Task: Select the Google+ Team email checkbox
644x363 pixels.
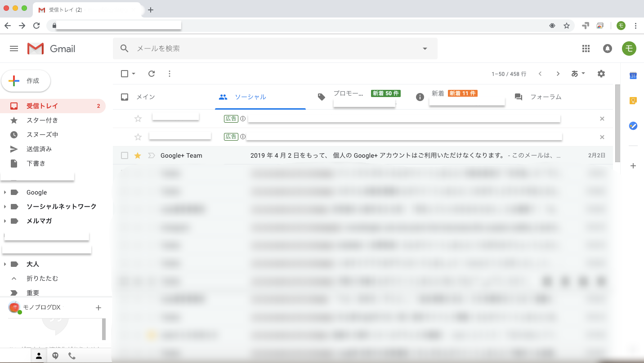Action: 125,155
